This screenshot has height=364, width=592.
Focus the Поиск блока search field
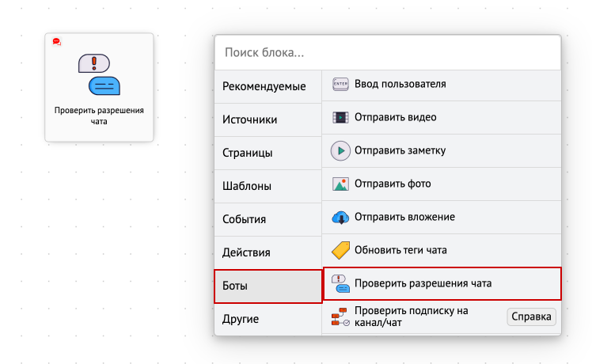(388, 52)
